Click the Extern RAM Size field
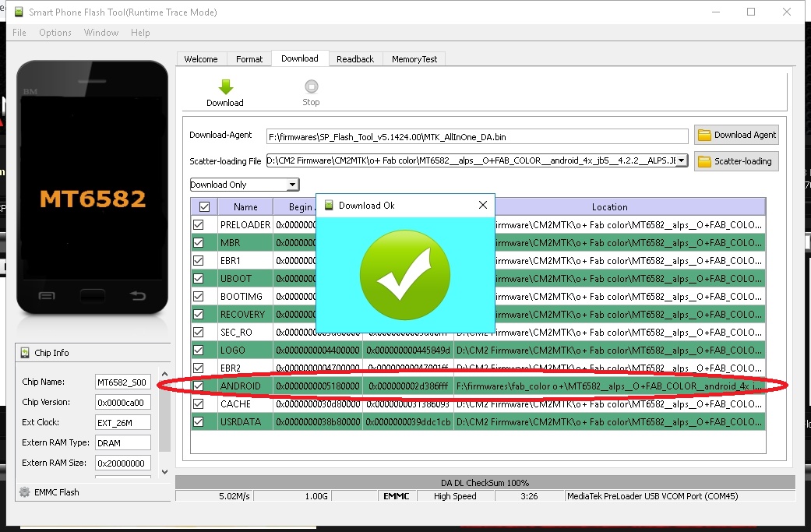Viewport: 811px width, 532px height. (123, 463)
